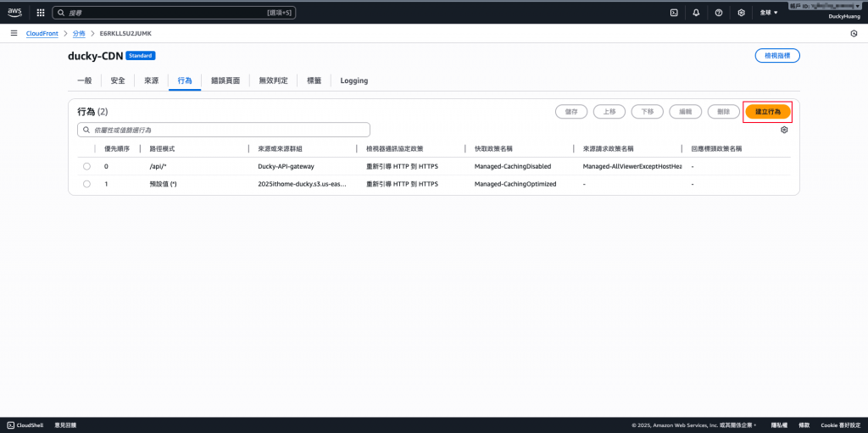
Task: Switch to the 無效判定 tab
Action: (x=274, y=80)
